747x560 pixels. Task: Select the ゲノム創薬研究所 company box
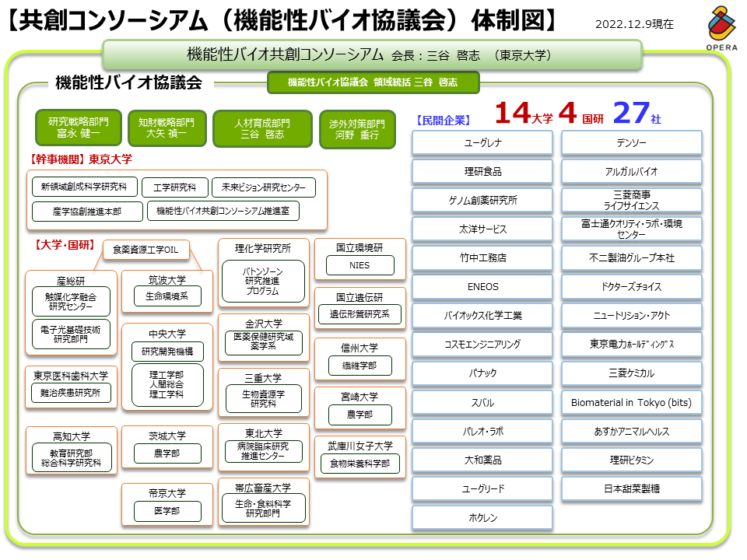482,200
